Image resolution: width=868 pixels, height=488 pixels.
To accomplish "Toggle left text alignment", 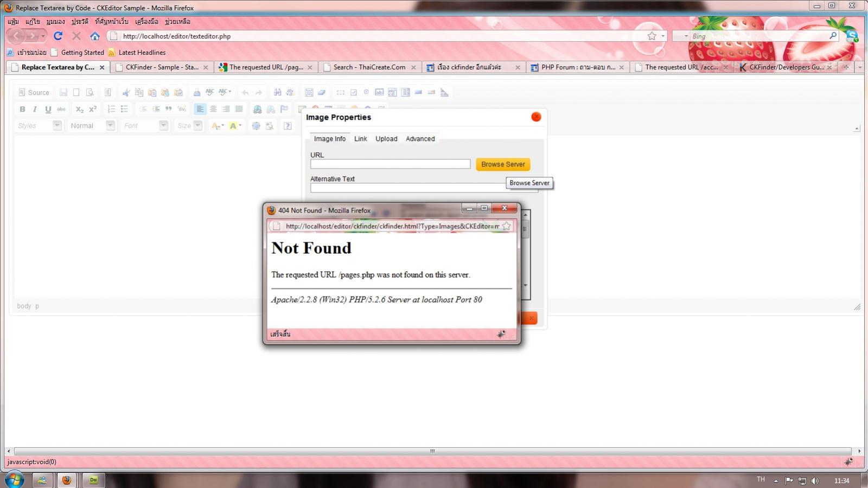I will pos(200,109).
